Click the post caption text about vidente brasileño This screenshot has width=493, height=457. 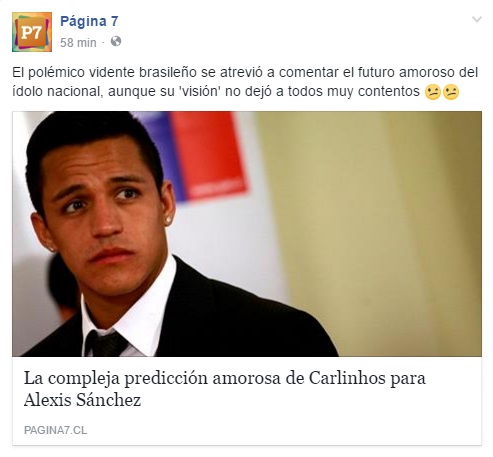pyautogui.click(x=245, y=82)
